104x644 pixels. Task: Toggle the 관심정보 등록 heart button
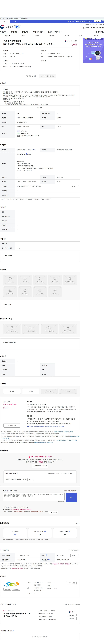click(31, 76)
